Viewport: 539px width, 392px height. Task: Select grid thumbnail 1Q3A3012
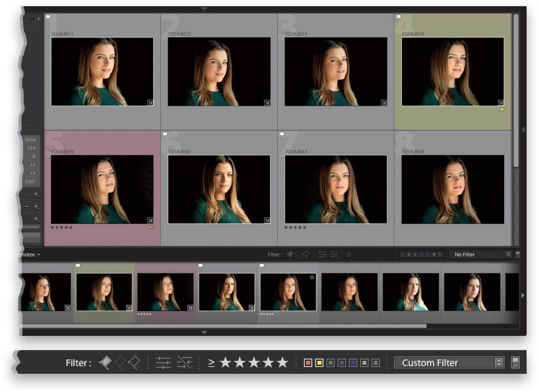219,72
